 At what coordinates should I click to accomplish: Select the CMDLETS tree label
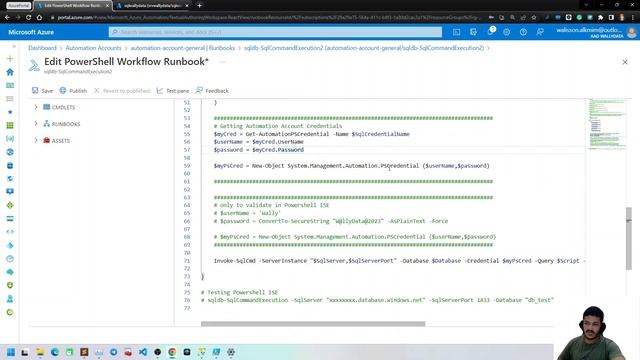(x=63, y=107)
